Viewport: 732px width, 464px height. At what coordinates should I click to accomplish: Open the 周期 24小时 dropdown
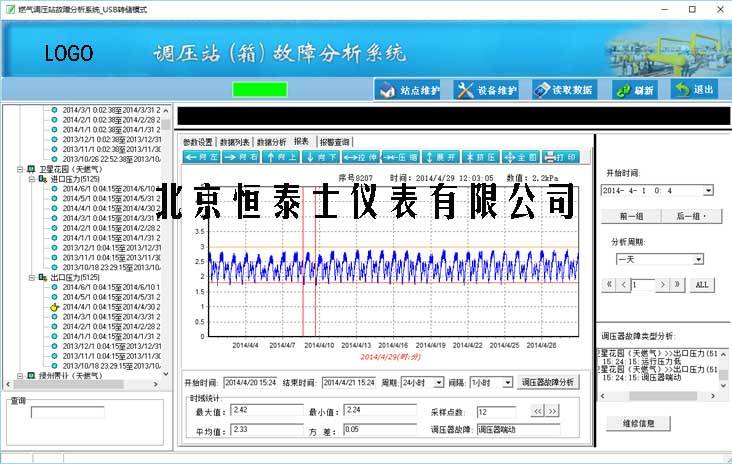click(x=439, y=383)
